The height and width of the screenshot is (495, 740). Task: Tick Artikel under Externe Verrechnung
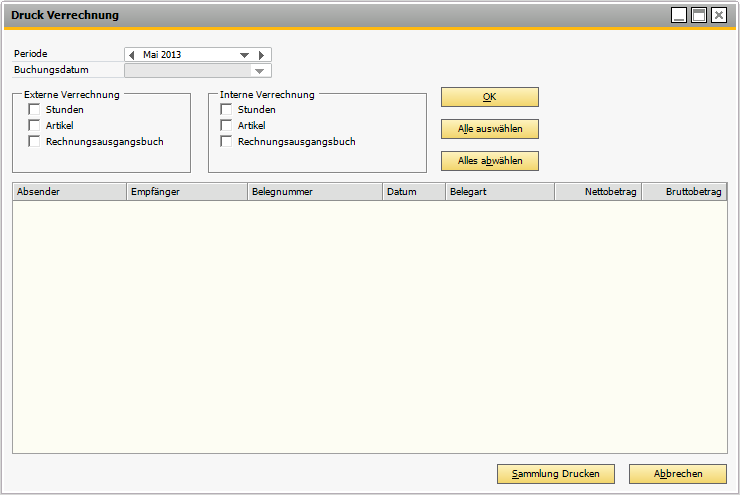tap(35, 126)
